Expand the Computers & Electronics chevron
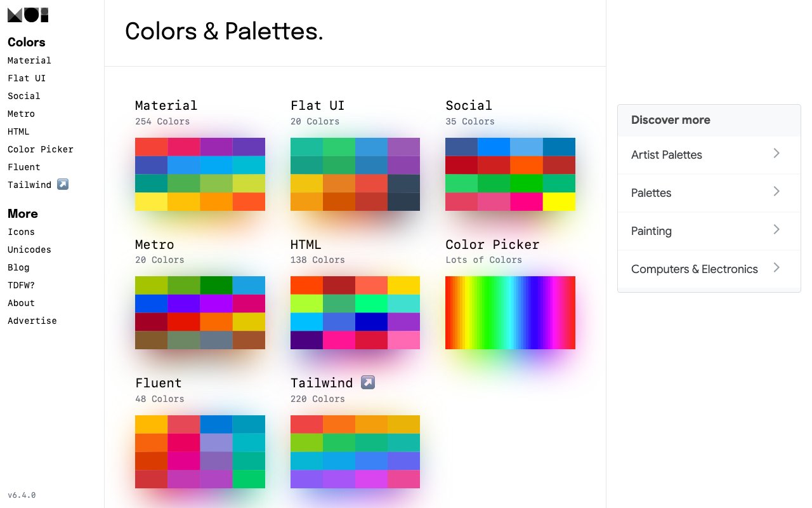The width and height of the screenshot is (812, 508). click(x=776, y=268)
